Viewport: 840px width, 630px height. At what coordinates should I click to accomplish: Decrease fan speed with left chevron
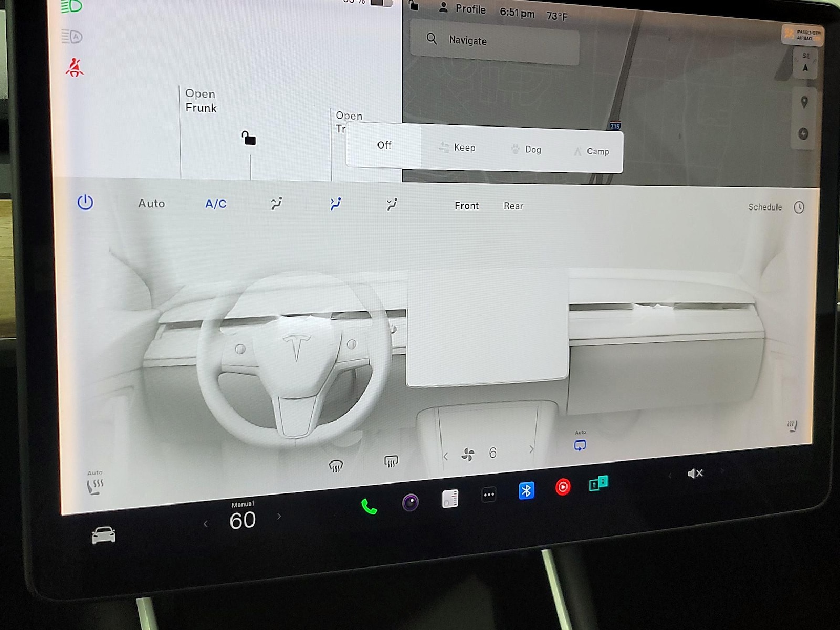tap(446, 456)
